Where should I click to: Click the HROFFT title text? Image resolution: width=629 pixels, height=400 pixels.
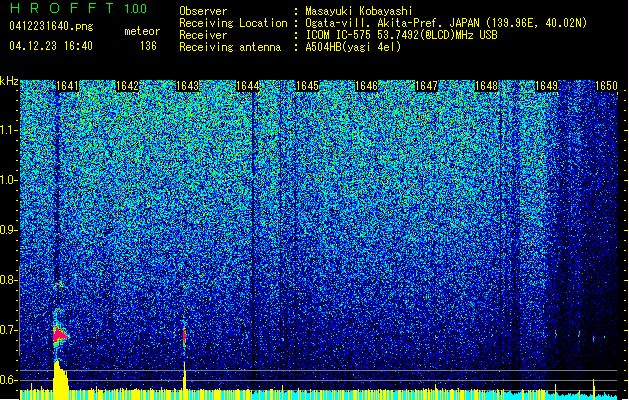click(x=62, y=8)
